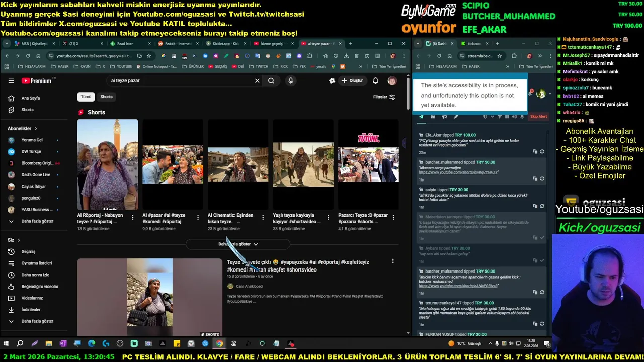Open OBS Studio from the taskbar
Viewport: 644px width, 362px height.
click(120, 344)
